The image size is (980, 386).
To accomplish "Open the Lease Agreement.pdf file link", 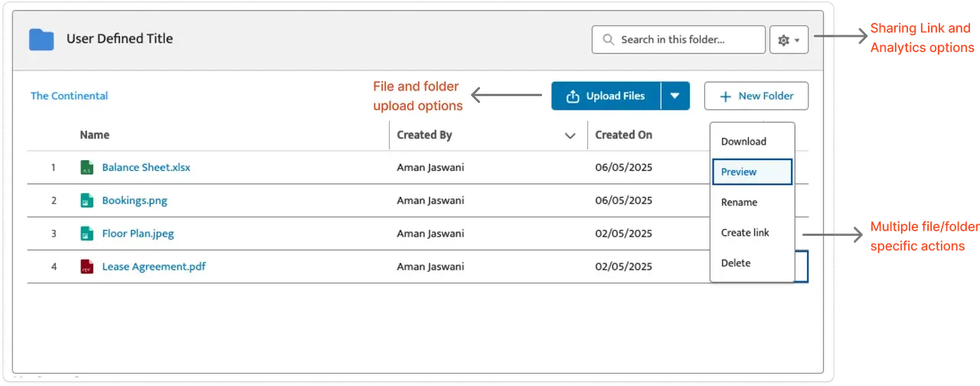I will pyautogui.click(x=154, y=267).
